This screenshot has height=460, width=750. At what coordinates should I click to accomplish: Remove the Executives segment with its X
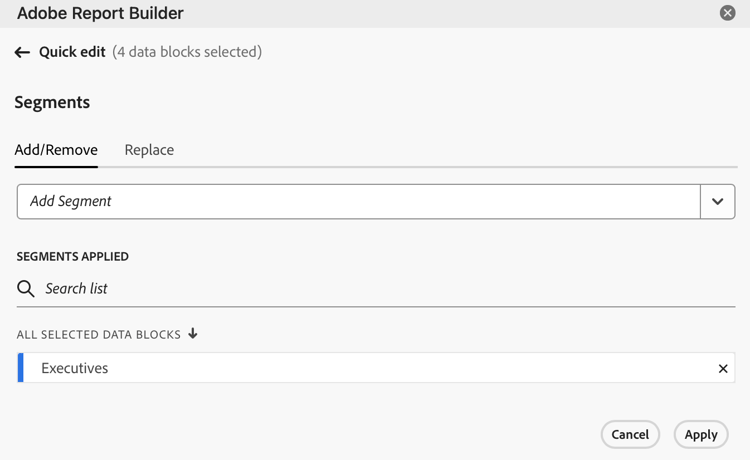pos(723,368)
